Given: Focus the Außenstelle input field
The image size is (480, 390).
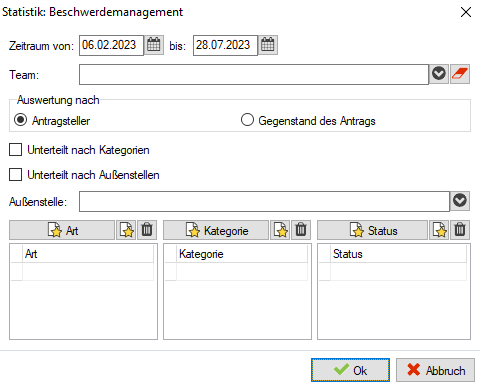Looking at the screenshot, I should tap(264, 201).
